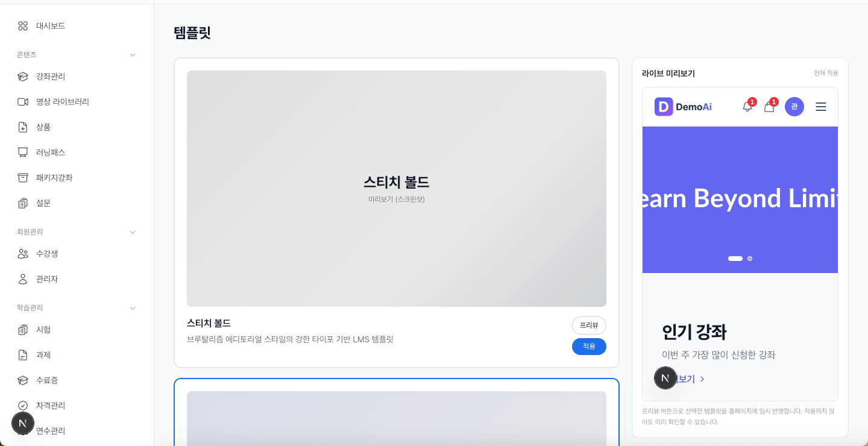This screenshot has width=868, height=446.
Task: Click the 라이브 미리보기 heading
Action: pyautogui.click(x=668, y=74)
